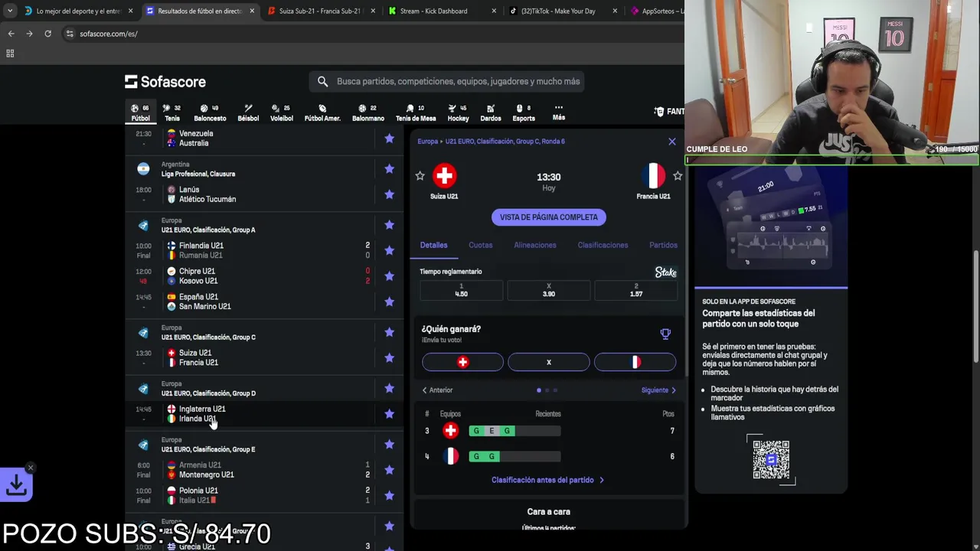Close the match detail panel

pyautogui.click(x=672, y=142)
